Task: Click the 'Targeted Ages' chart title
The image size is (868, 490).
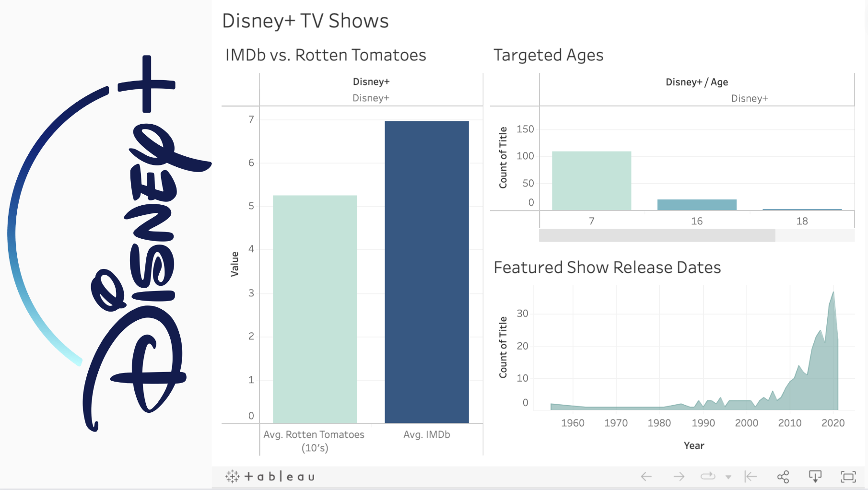Action: tap(549, 56)
